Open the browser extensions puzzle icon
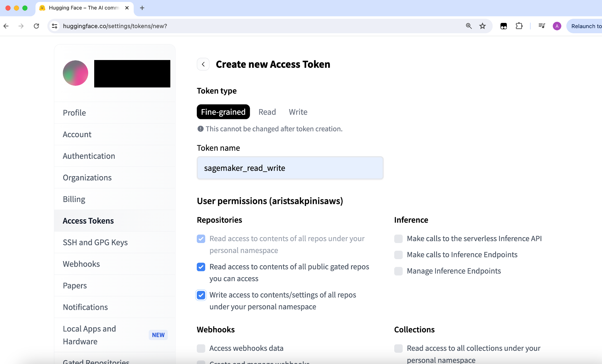Viewport: 602px width, 364px height. [519, 26]
